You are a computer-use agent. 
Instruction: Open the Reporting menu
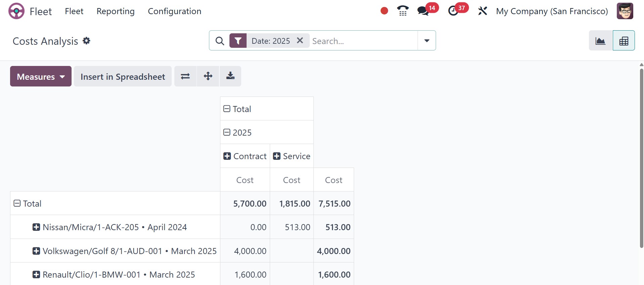click(x=116, y=11)
